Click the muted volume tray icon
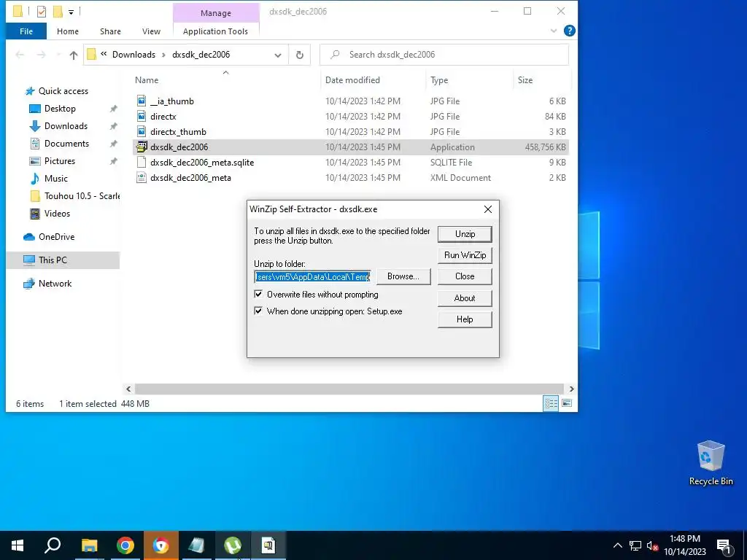The height and width of the screenshot is (560, 747). tap(652, 545)
